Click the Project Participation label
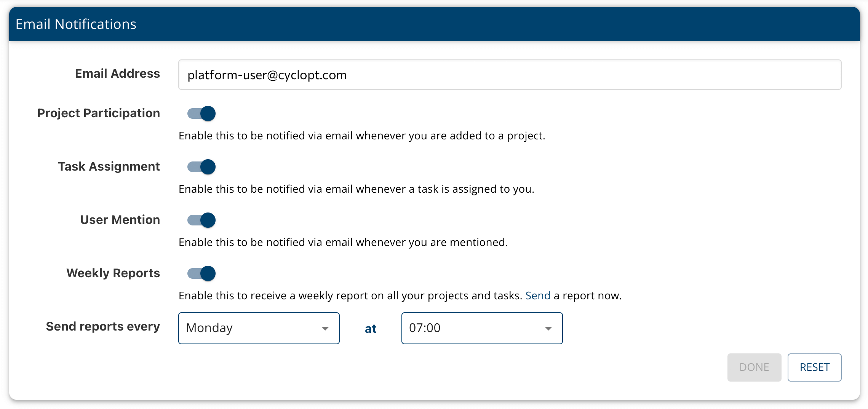This screenshot has height=409, width=868. coord(99,113)
